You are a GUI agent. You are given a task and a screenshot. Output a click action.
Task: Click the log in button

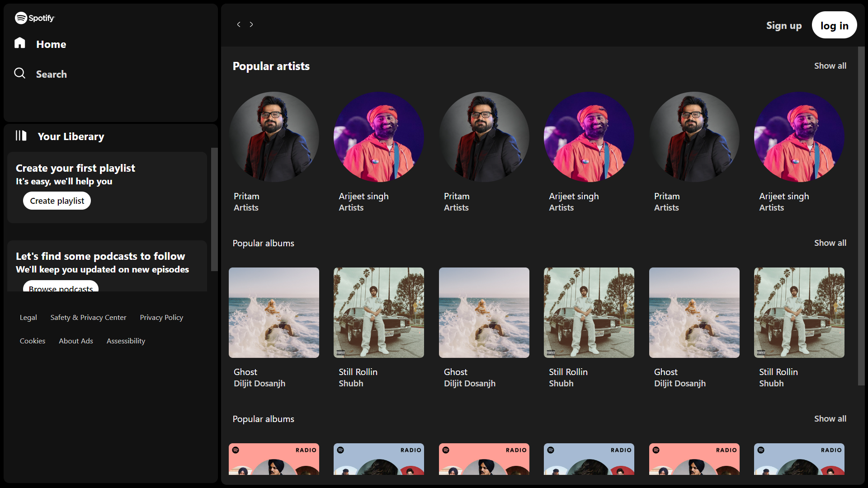click(834, 25)
